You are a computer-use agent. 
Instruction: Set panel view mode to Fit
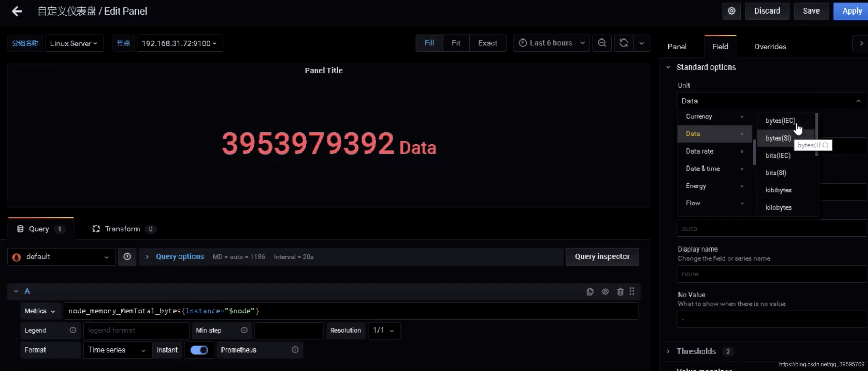click(x=456, y=43)
